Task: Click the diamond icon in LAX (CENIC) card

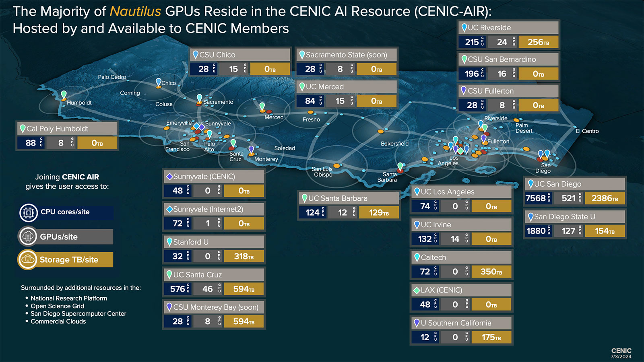Action: [x=417, y=290]
